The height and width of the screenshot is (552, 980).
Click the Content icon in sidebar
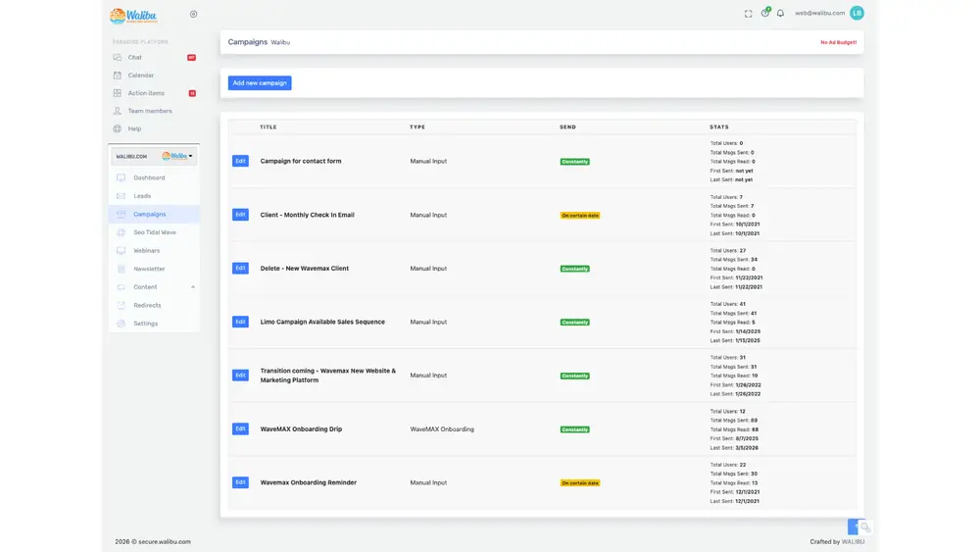pos(122,287)
